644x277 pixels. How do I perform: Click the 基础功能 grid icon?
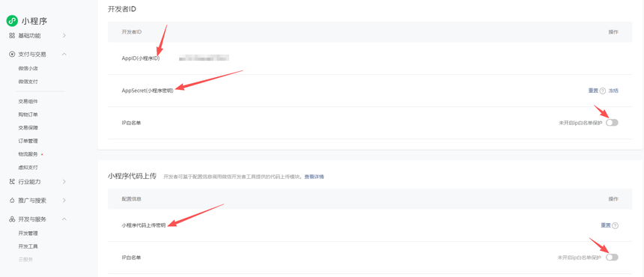pos(12,36)
